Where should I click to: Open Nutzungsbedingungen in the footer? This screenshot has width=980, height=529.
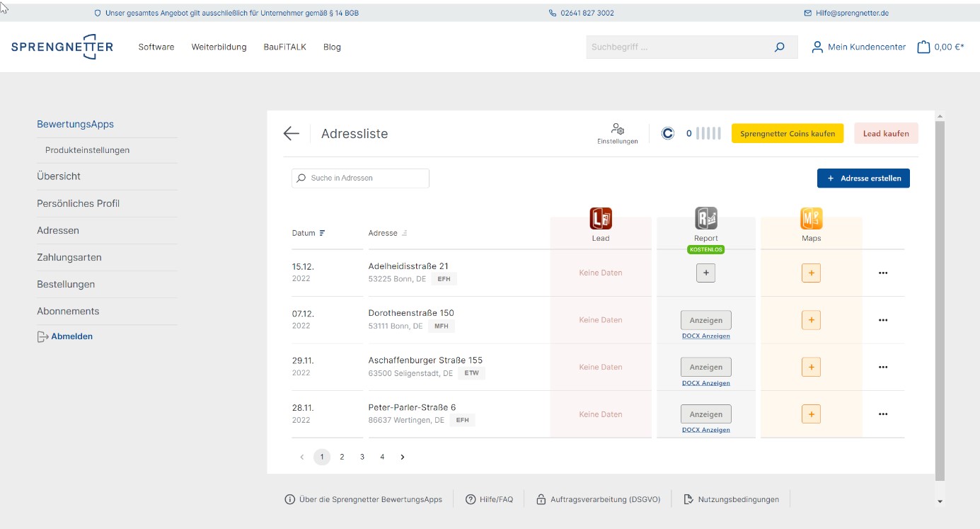point(732,499)
